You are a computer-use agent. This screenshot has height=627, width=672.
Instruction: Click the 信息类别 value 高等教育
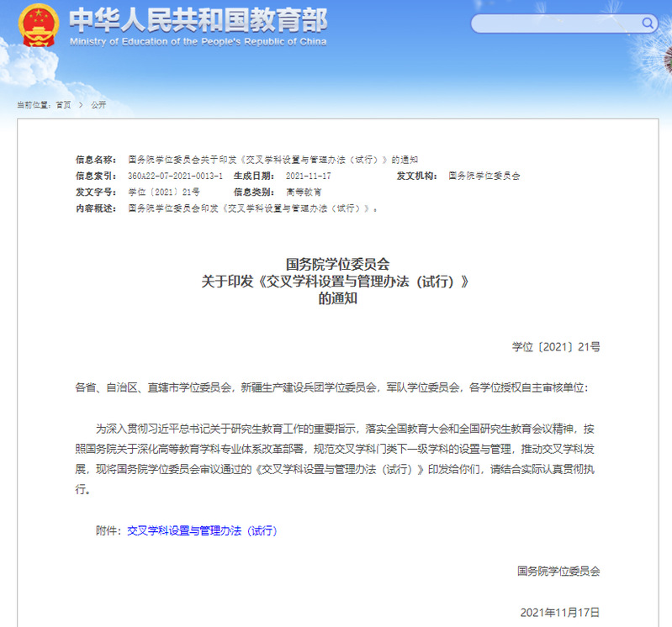click(303, 192)
